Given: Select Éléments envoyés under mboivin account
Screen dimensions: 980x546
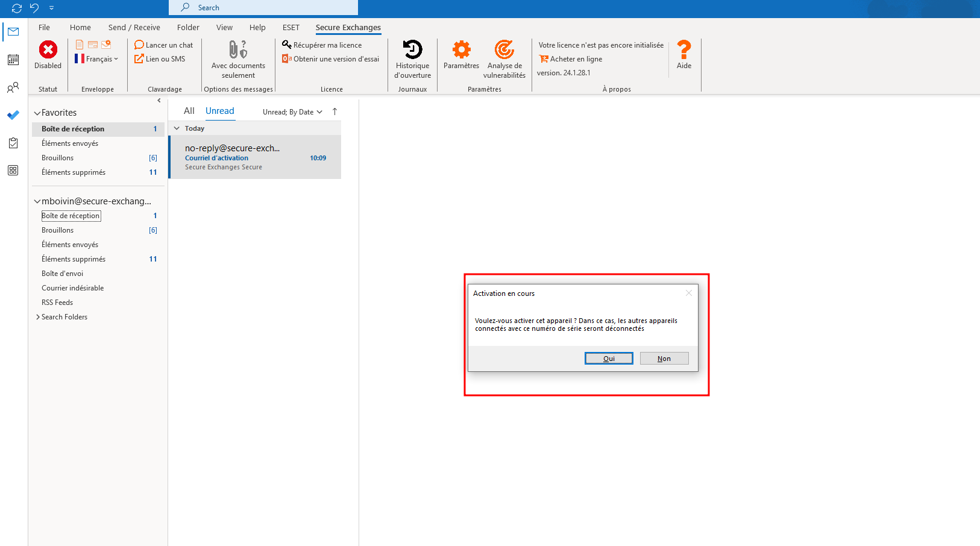Looking at the screenshot, I should click(98, 245).
